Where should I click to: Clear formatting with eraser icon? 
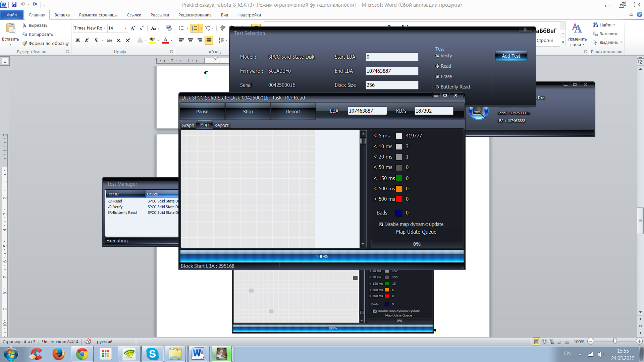click(x=169, y=28)
